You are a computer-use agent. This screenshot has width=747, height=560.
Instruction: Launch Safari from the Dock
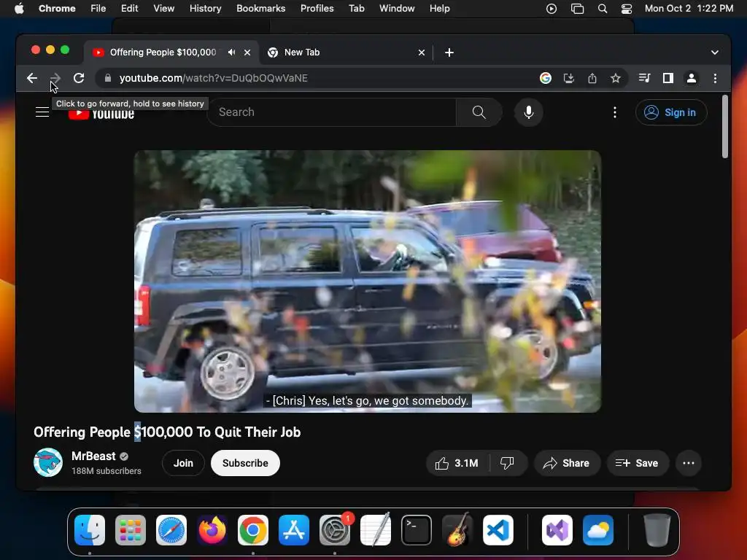coord(171,530)
